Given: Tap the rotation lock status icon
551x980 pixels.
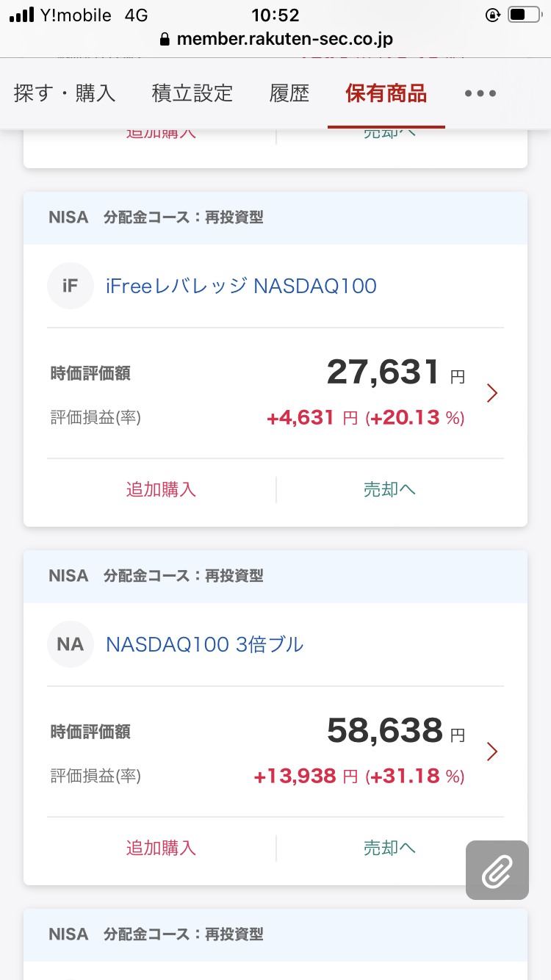Looking at the screenshot, I should coord(493,15).
